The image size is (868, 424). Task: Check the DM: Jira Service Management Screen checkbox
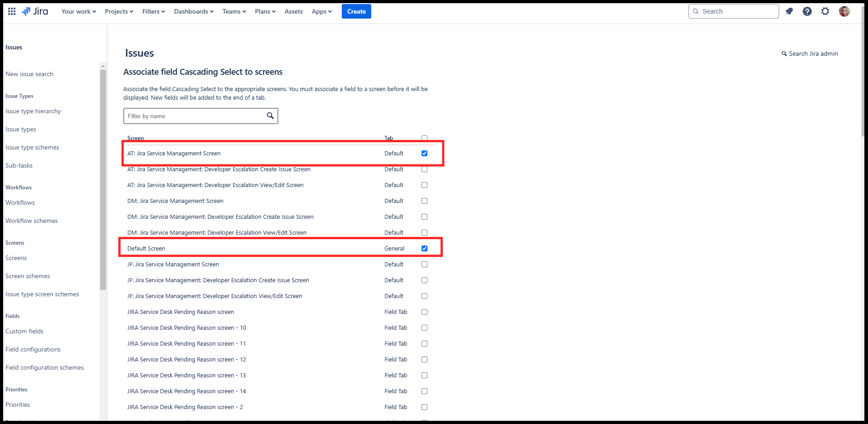pos(424,201)
